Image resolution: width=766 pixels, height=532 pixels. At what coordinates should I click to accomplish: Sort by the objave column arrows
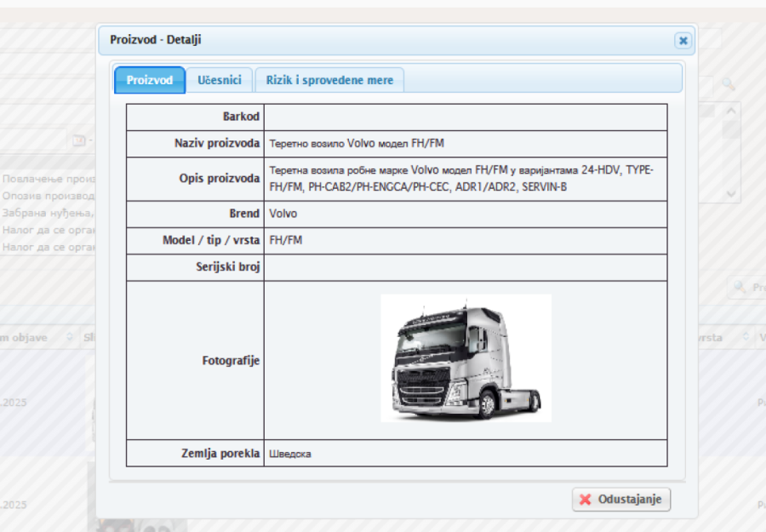[x=66, y=338]
